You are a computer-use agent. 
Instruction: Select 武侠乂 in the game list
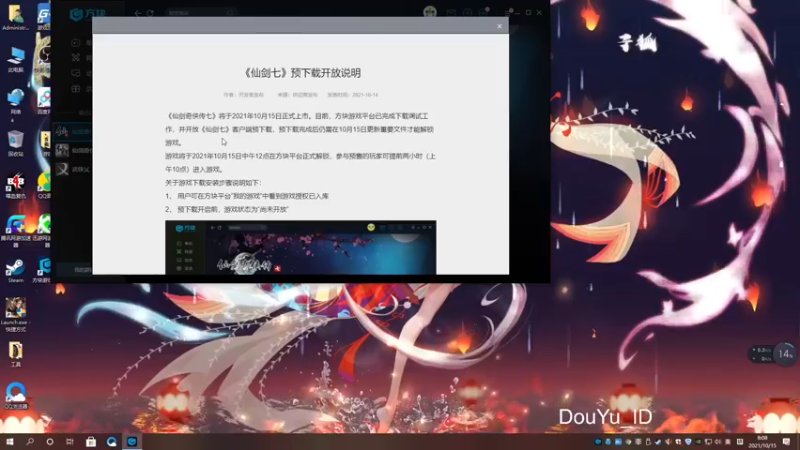click(x=73, y=169)
